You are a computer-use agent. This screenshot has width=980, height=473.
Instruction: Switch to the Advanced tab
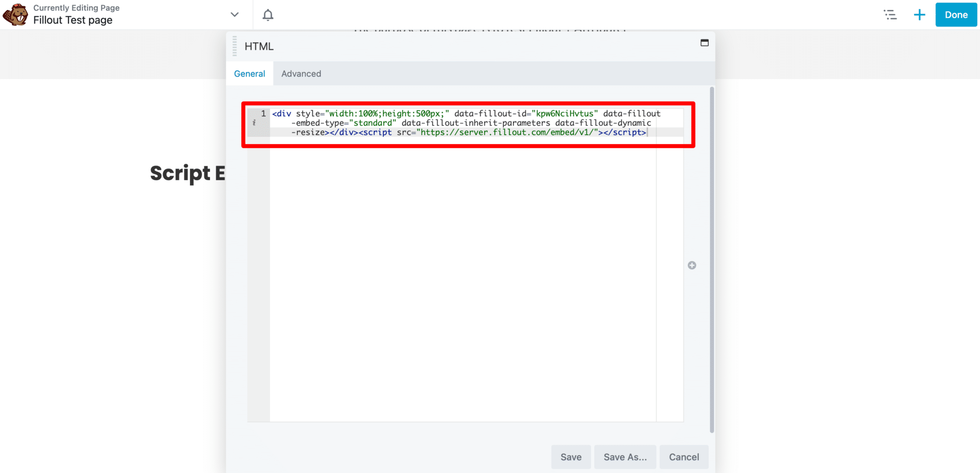pos(301,74)
